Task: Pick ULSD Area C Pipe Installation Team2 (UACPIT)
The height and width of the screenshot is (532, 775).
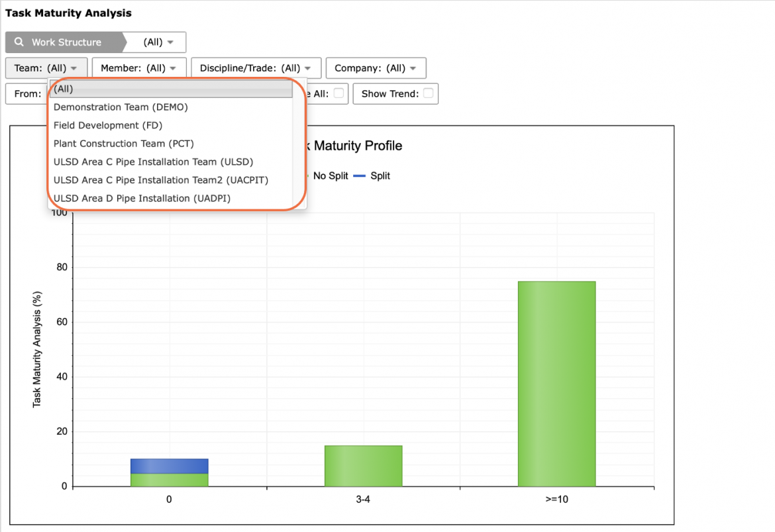Action: coord(161,180)
